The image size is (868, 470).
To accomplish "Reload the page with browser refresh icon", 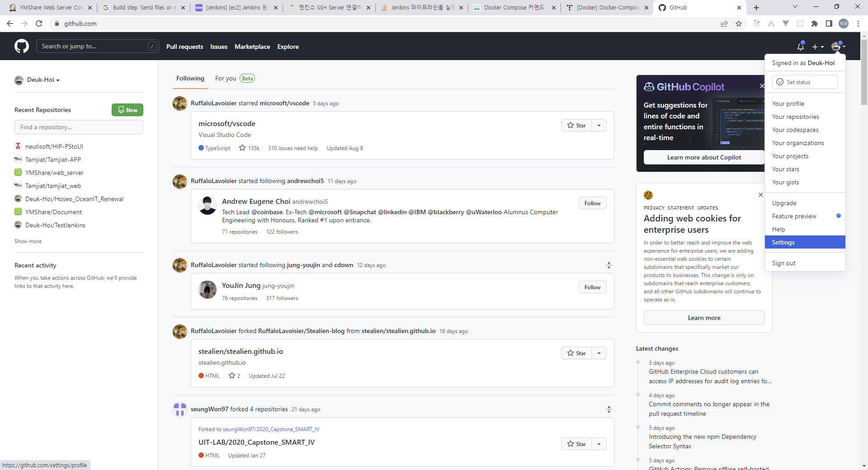I will 39,23.
